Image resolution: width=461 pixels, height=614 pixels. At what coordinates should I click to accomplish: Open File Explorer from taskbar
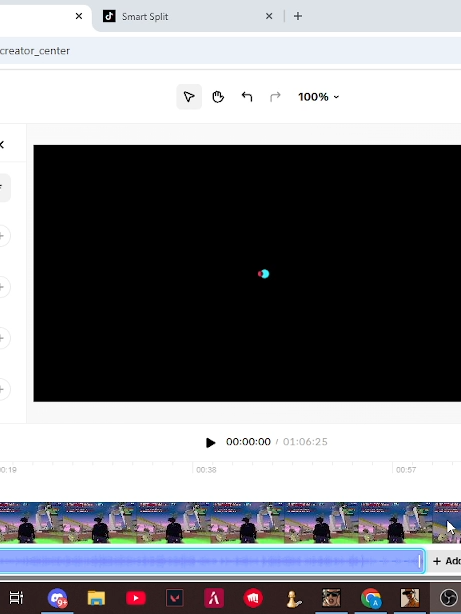coord(96,598)
